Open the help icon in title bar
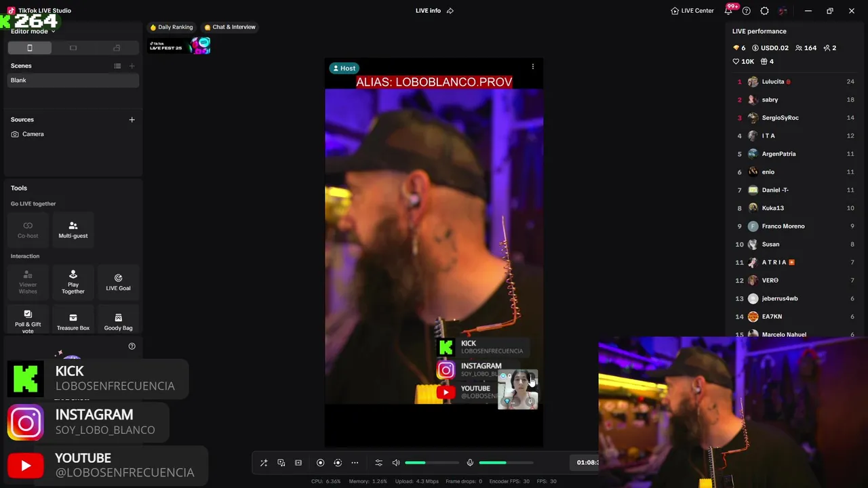868x488 pixels. pos(747,11)
